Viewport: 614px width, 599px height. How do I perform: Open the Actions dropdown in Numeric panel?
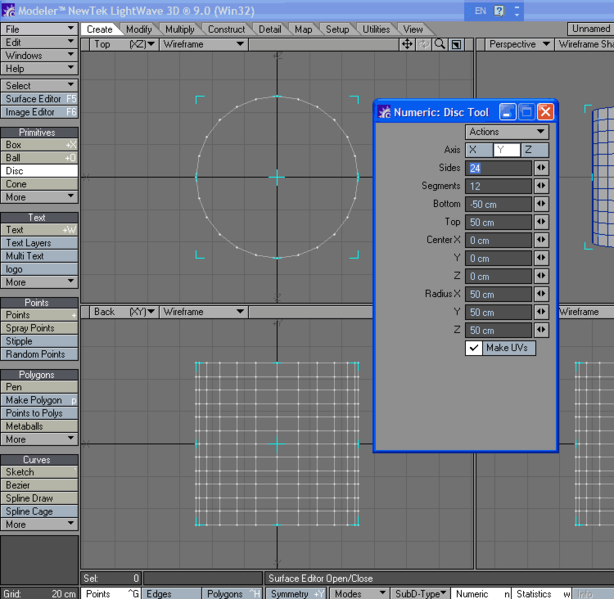(x=507, y=132)
